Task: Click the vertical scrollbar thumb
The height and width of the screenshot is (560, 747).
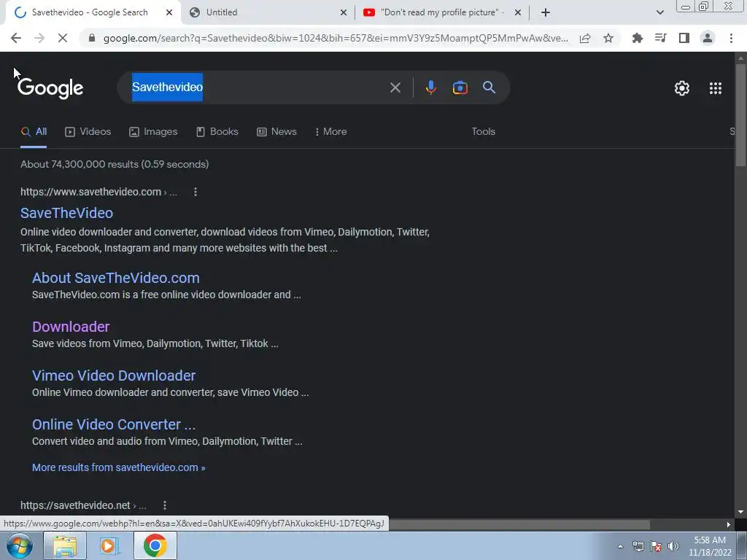Action: coord(740,114)
